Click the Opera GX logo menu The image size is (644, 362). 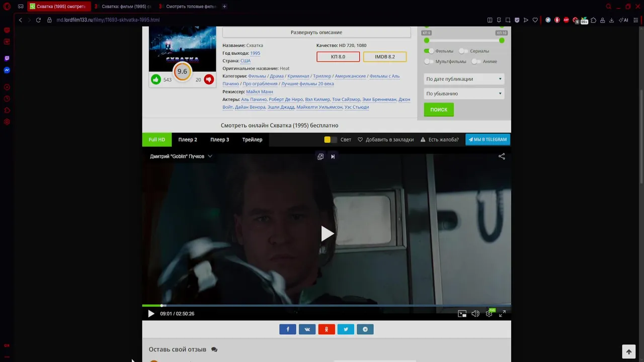[7, 7]
